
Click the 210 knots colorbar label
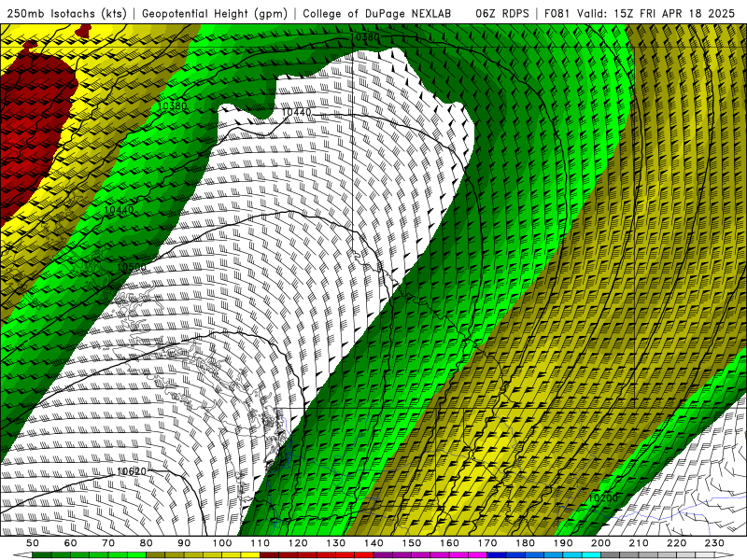[639, 543]
